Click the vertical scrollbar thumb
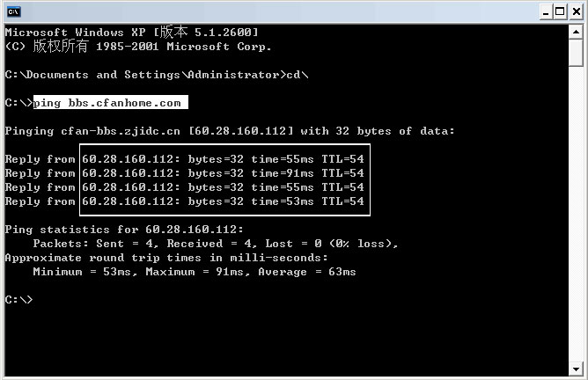Screen dimensions: 588x380 [x=577, y=53]
